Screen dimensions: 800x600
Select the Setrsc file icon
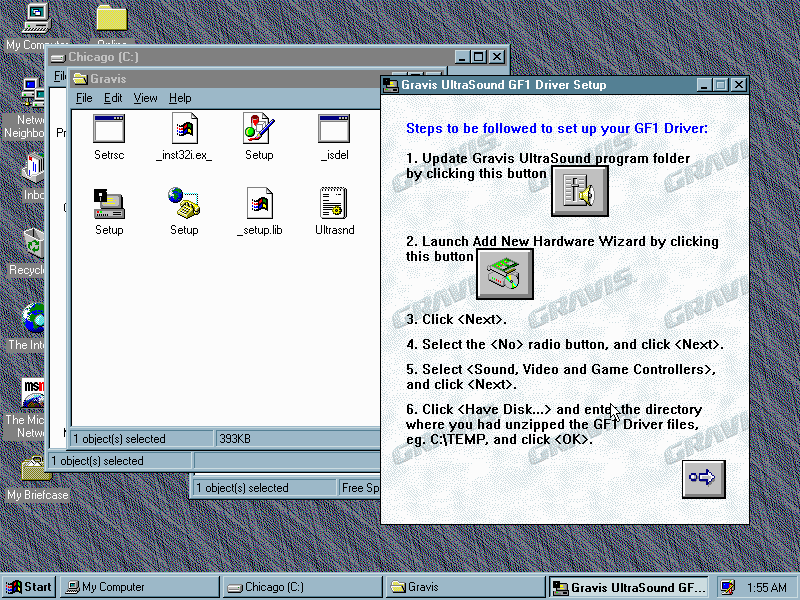pos(109,130)
